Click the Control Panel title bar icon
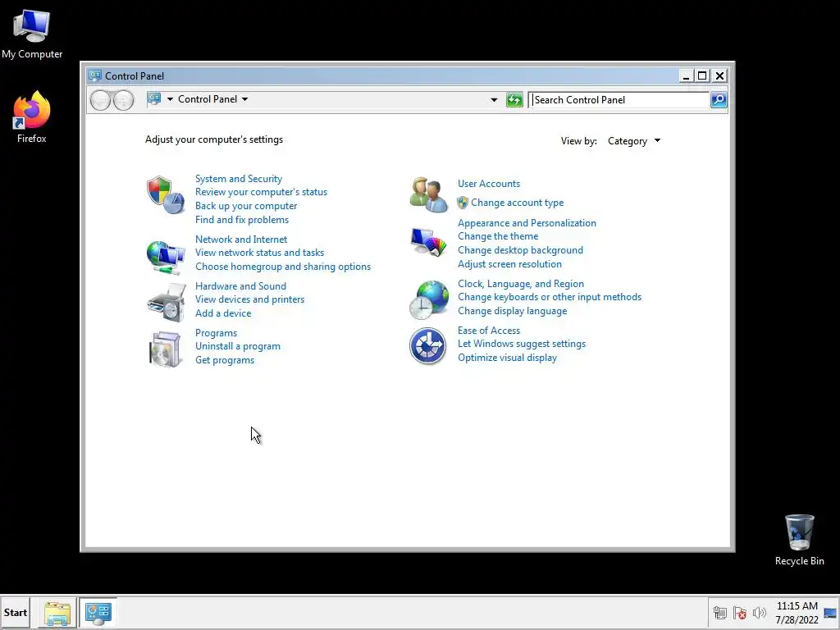840x630 pixels. 95,75
